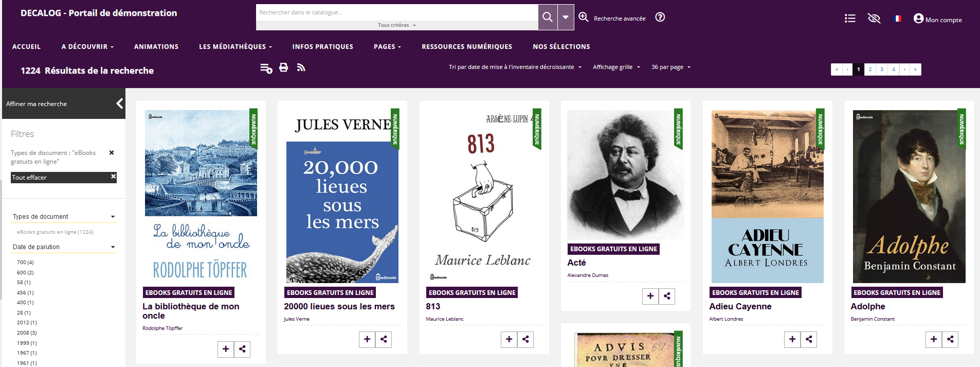Open author link Jules Verne
The image size is (980, 367).
pyautogui.click(x=297, y=319)
